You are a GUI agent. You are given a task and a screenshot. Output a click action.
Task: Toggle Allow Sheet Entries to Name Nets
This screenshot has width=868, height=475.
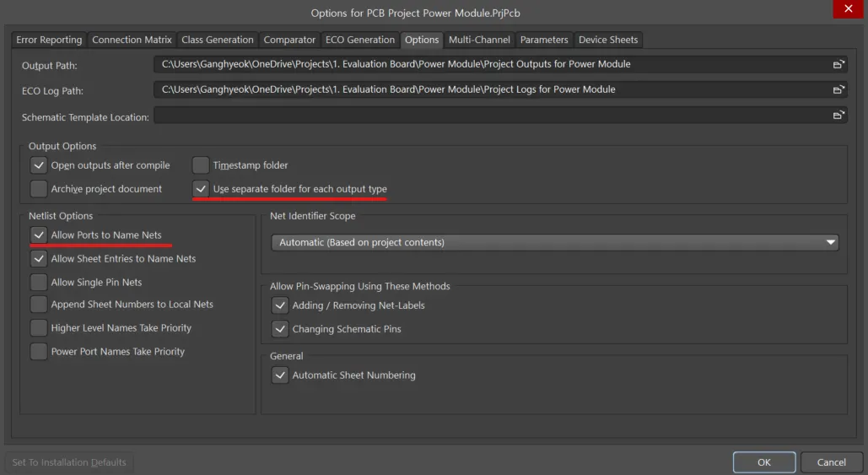pyautogui.click(x=39, y=258)
